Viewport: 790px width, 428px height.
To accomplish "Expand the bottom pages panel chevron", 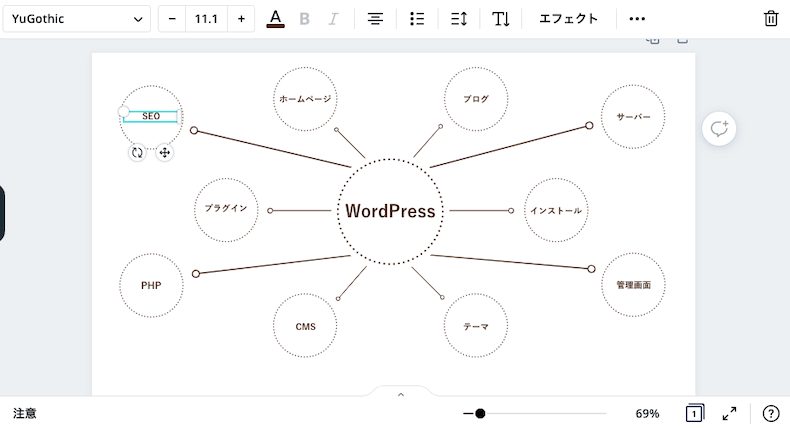I will 401,394.
